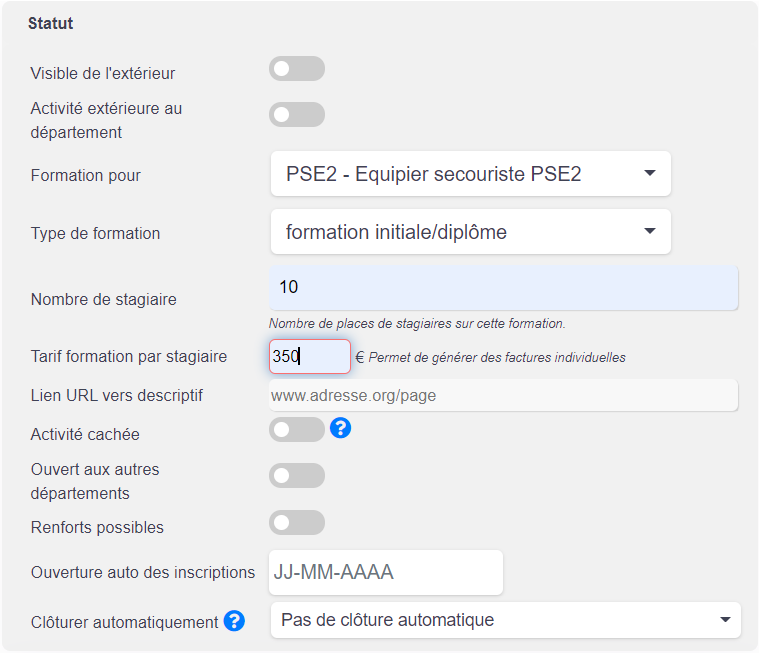The height and width of the screenshot is (653, 759).
Task: Click arrow of PSE2 Equipier secouriste combo
Action: pos(650,173)
